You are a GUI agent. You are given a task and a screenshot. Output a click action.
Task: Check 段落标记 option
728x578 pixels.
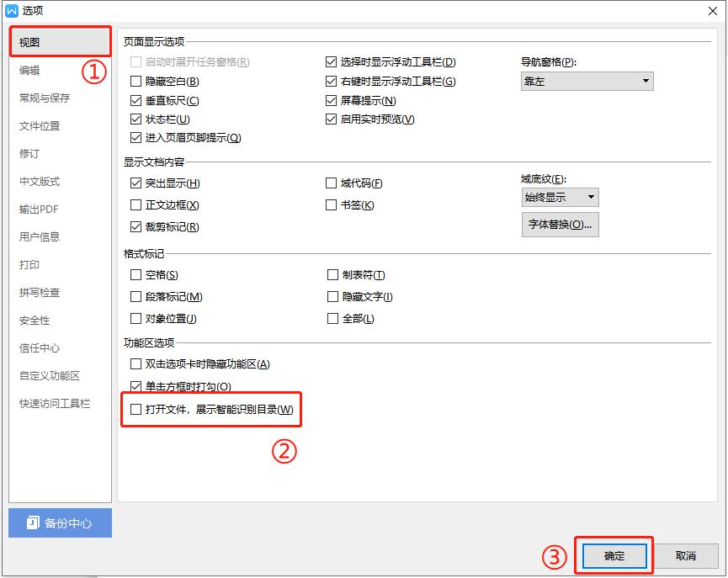point(136,297)
